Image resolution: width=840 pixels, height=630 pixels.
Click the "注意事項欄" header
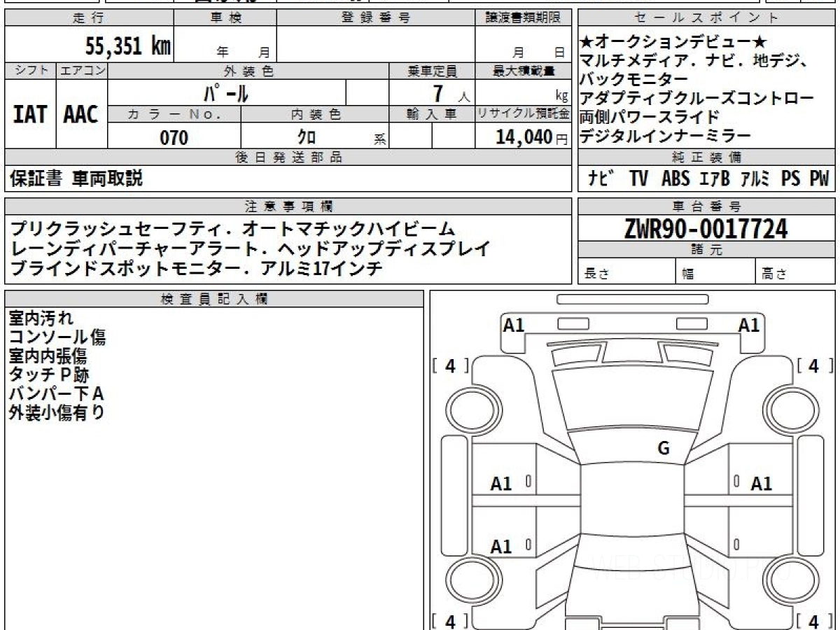tap(288, 206)
